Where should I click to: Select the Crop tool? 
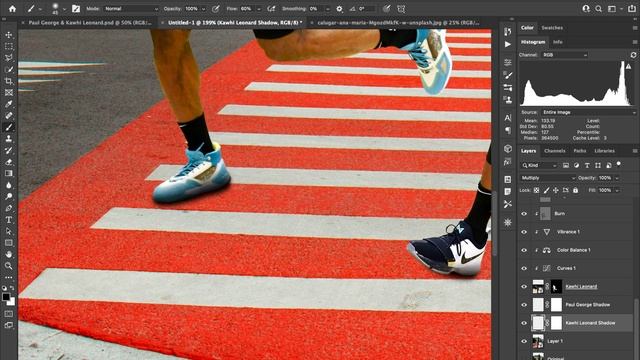9,81
